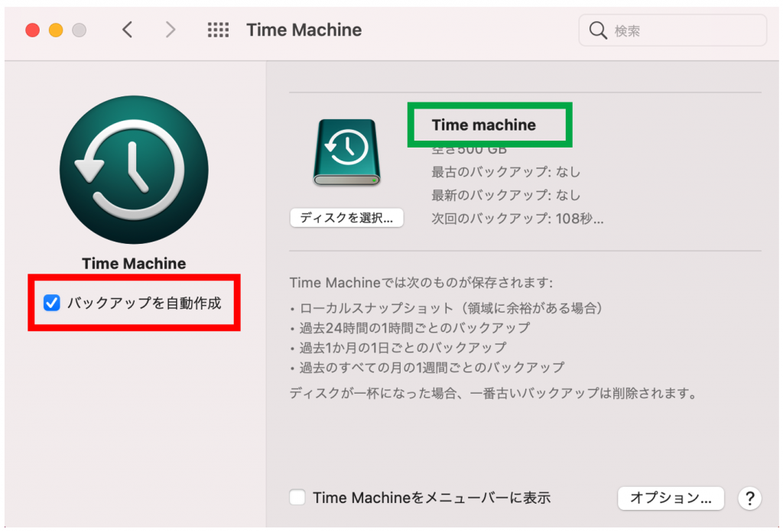Select the green backup disk icon

tap(346, 152)
